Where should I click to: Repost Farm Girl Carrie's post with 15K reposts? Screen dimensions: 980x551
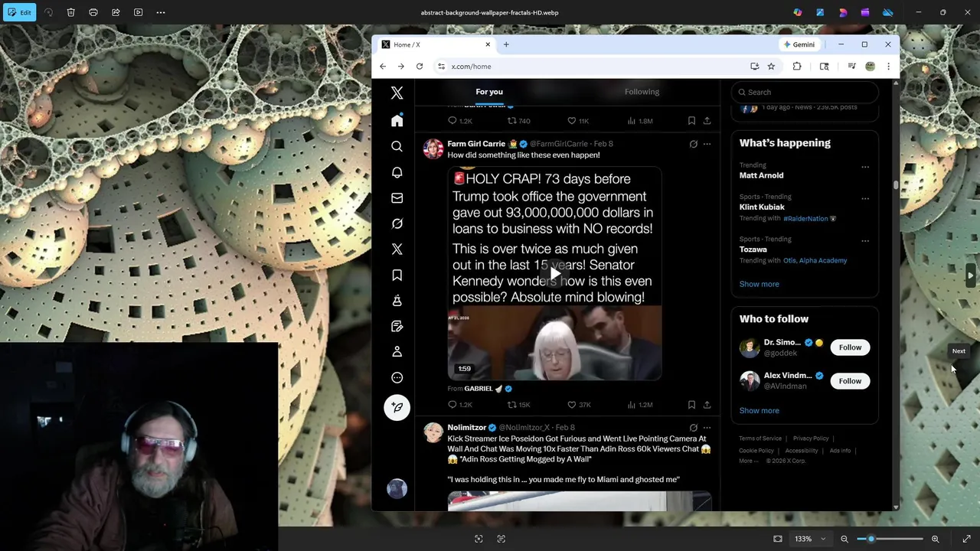518,405
